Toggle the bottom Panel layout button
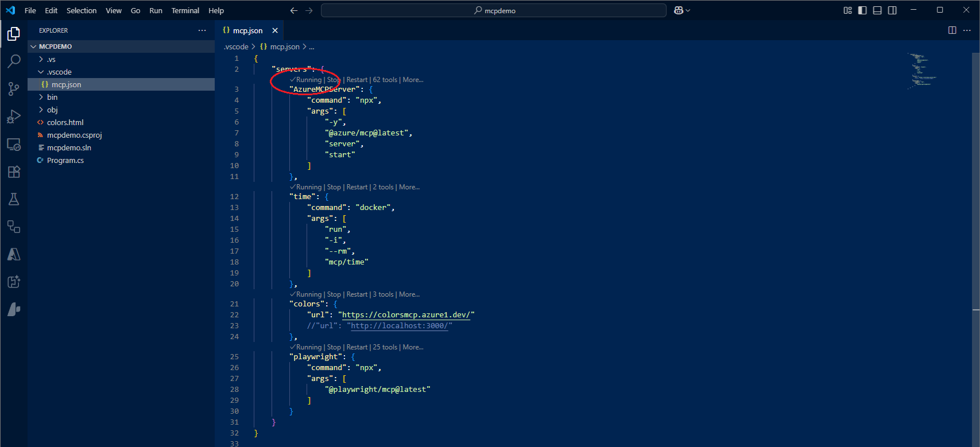 tap(877, 10)
